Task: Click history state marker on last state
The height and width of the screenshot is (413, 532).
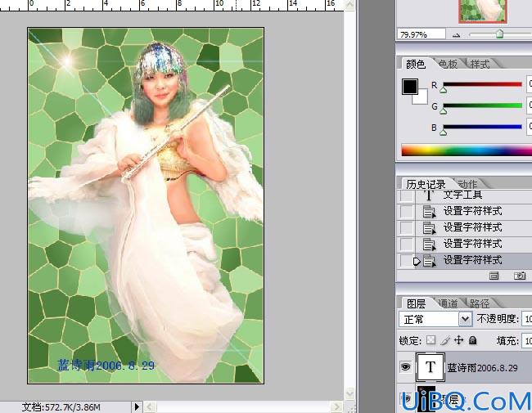Action: click(x=417, y=261)
